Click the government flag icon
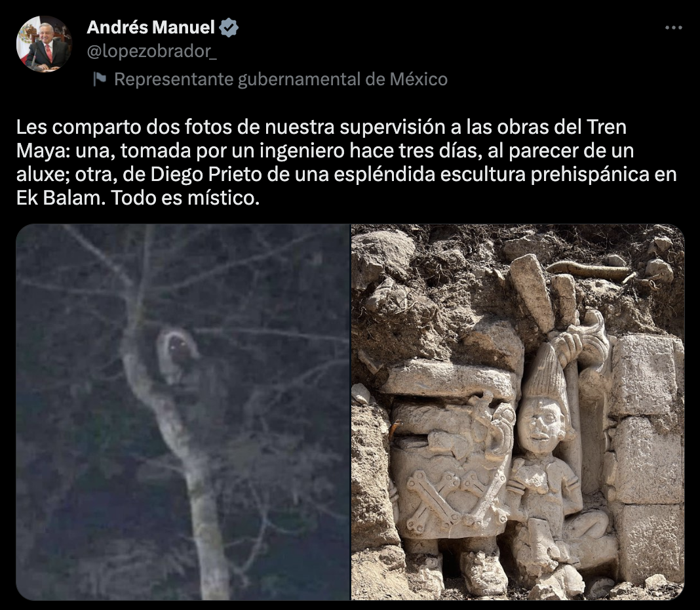 100,79
